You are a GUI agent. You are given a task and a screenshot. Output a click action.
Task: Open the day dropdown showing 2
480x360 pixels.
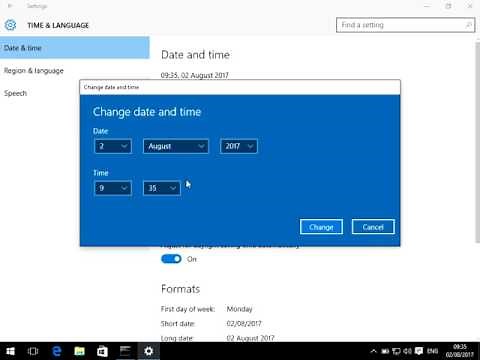[x=113, y=146]
